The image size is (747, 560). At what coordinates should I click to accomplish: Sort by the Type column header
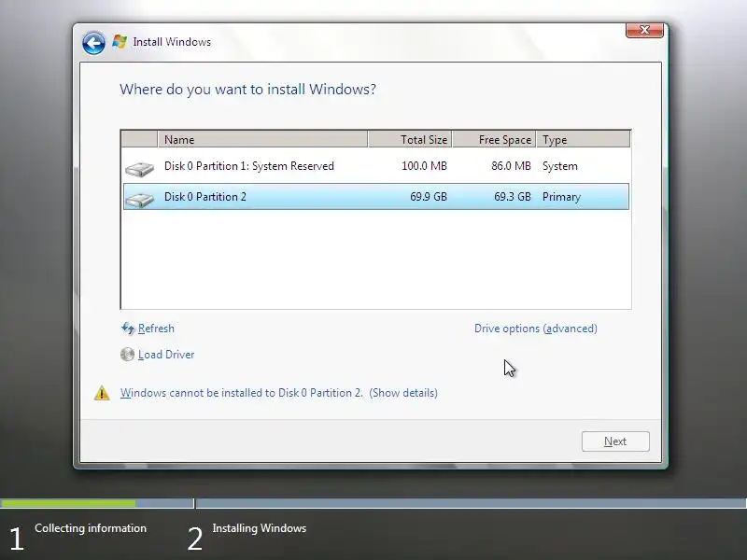[x=583, y=139]
